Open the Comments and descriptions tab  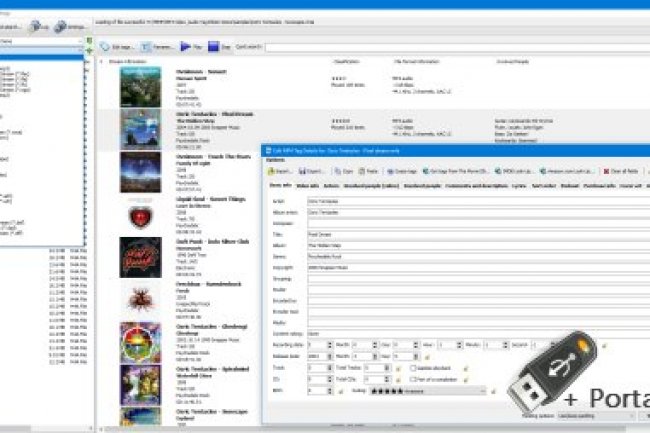click(476, 186)
